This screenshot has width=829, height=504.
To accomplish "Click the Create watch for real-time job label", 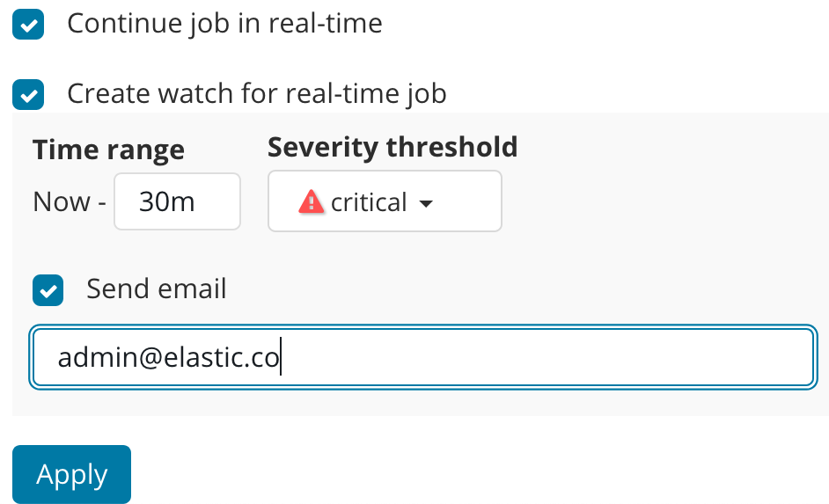I will pyautogui.click(x=256, y=93).
